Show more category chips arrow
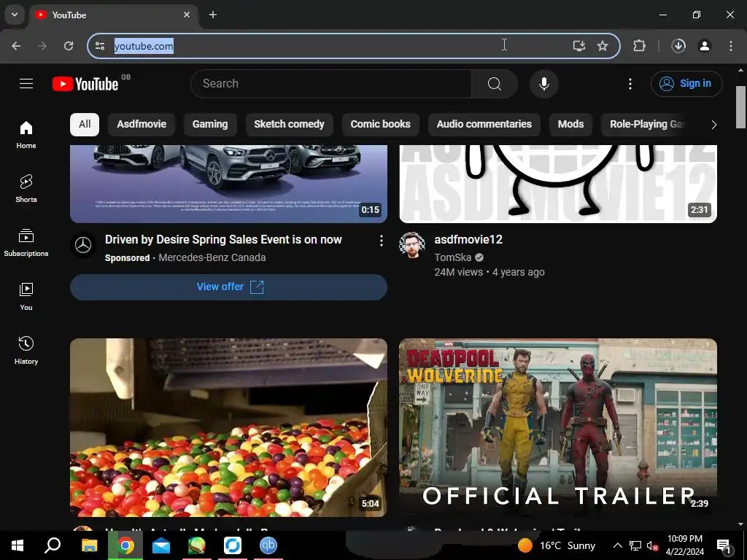This screenshot has width=747, height=560. click(713, 125)
